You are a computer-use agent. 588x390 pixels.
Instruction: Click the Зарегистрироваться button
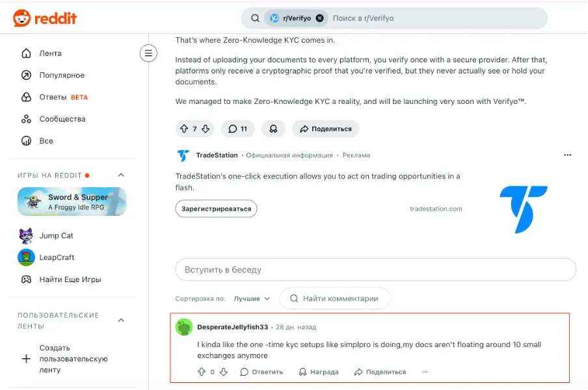coord(216,209)
